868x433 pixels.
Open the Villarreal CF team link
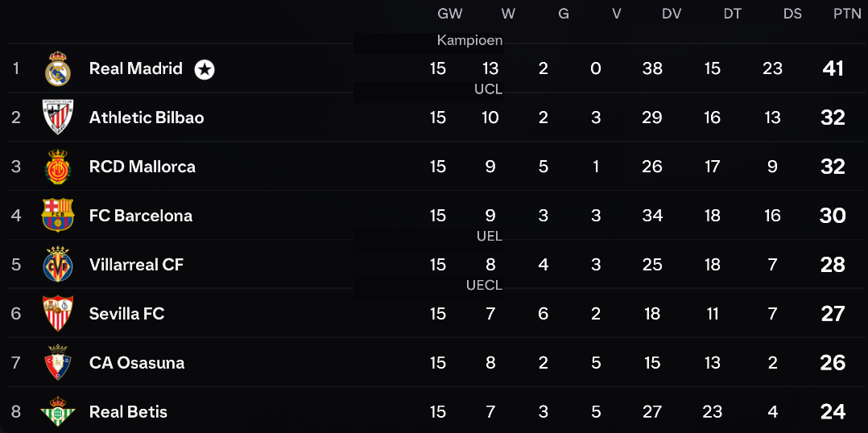pos(136,264)
